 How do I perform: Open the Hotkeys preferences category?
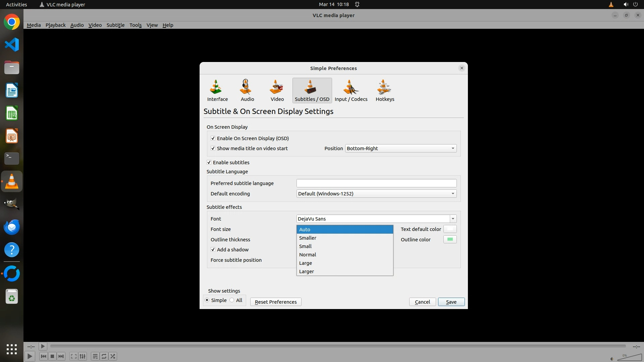point(385,90)
